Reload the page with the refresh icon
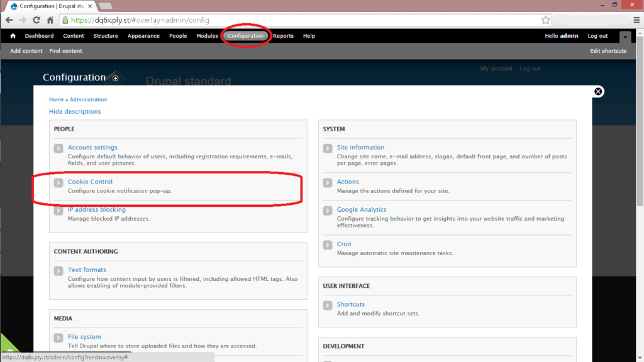The height and width of the screenshot is (362, 644). point(36,20)
